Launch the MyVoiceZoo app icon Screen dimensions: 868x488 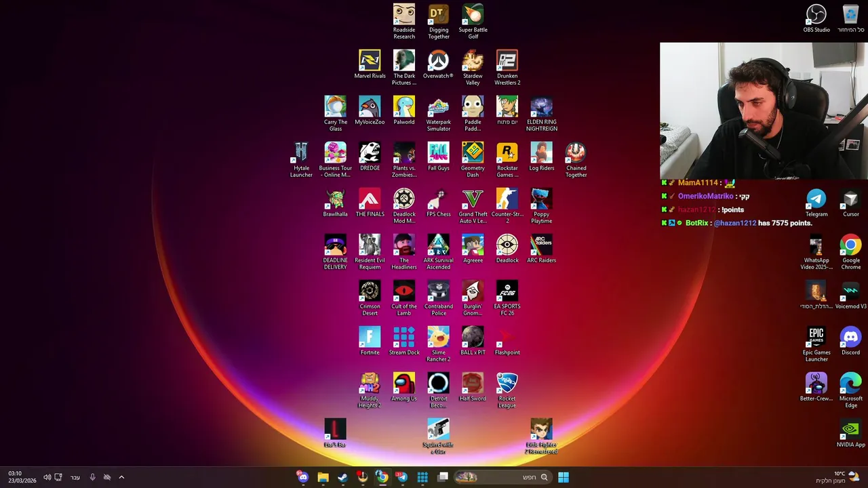[370, 110]
